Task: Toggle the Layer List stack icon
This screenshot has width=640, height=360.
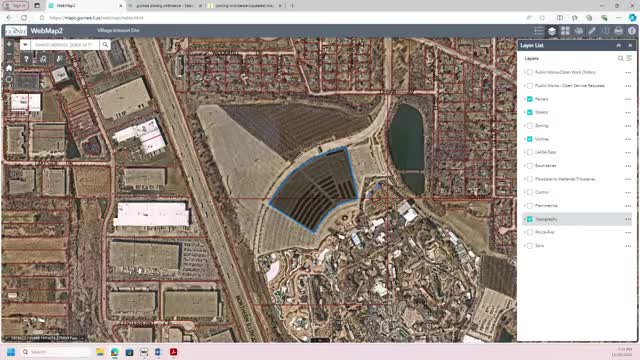Action: (551, 31)
